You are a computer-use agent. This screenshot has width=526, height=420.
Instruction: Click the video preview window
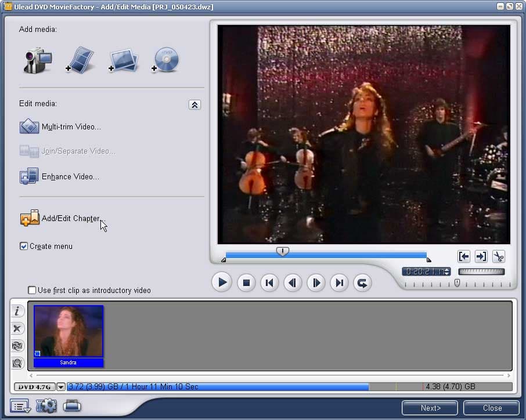point(363,135)
